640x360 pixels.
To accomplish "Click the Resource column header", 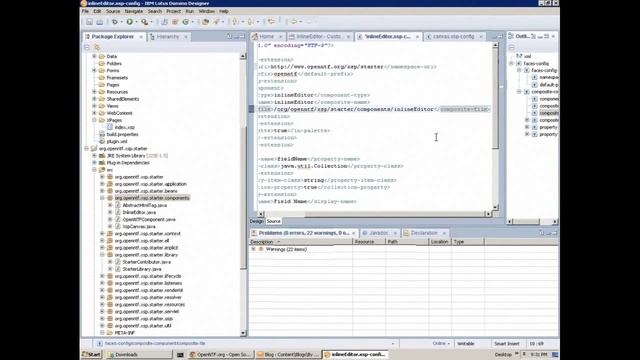I will click(x=369, y=242).
